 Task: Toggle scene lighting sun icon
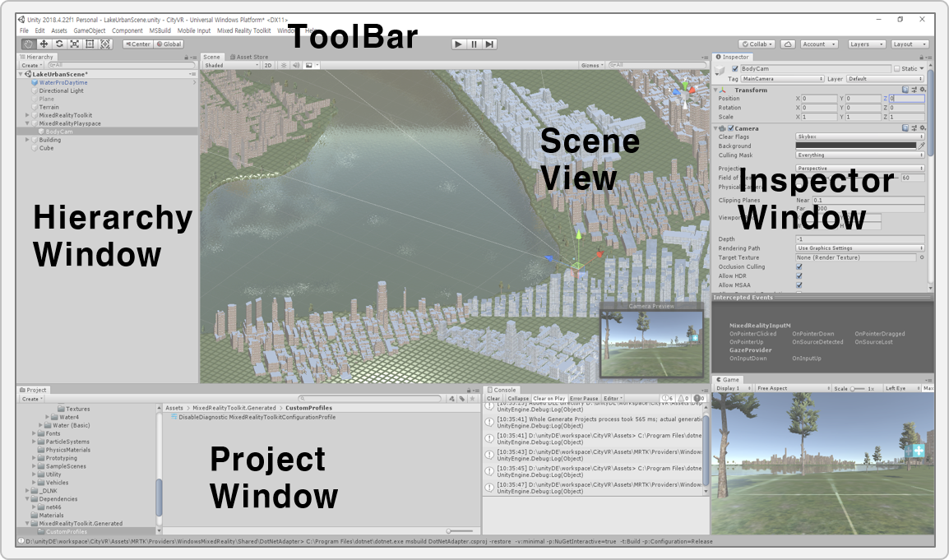(283, 66)
